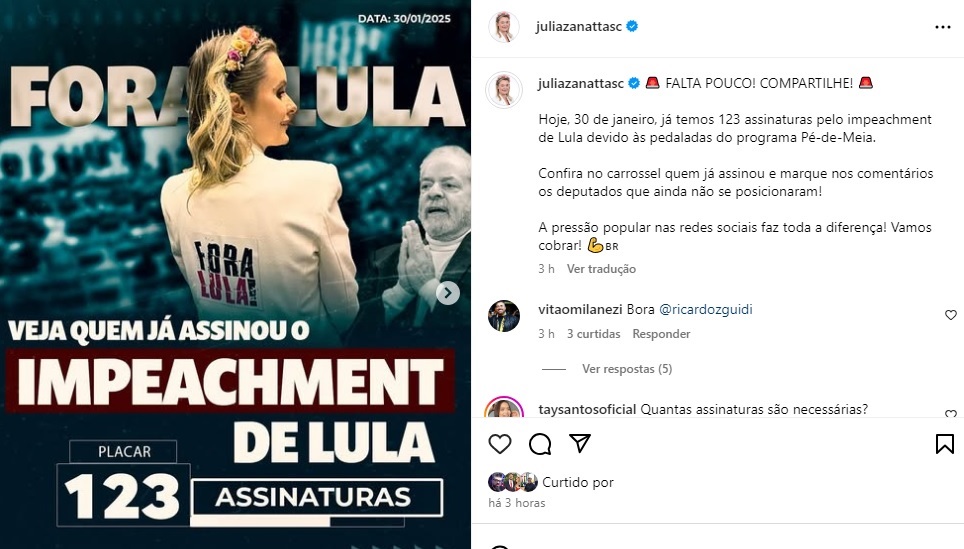Image resolution: width=964 pixels, height=549 pixels.
Task: Expand Ver respostas (5) replies
Action: [x=627, y=369]
